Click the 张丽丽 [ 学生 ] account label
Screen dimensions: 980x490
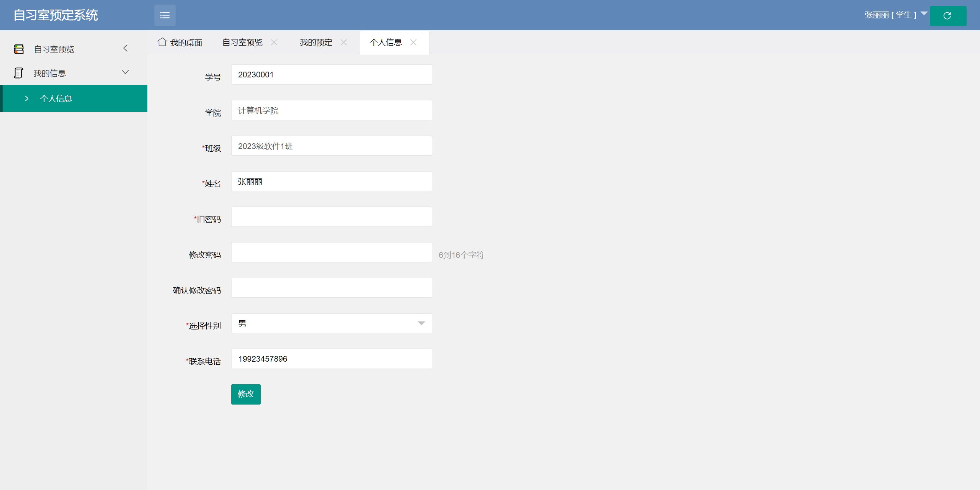coord(890,15)
